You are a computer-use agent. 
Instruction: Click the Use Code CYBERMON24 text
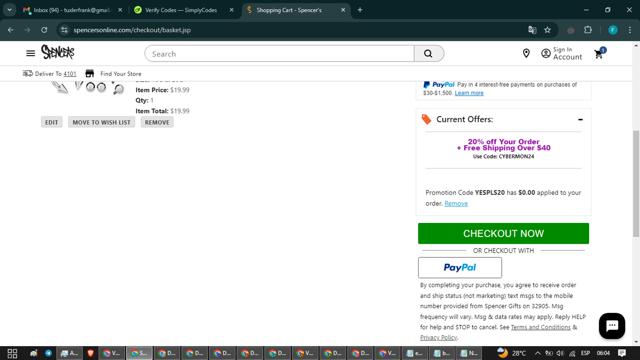pos(503,156)
